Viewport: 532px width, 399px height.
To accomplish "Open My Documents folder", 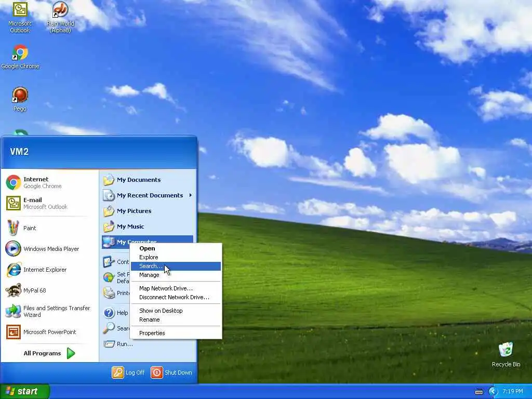I will click(x=147, y=180).
